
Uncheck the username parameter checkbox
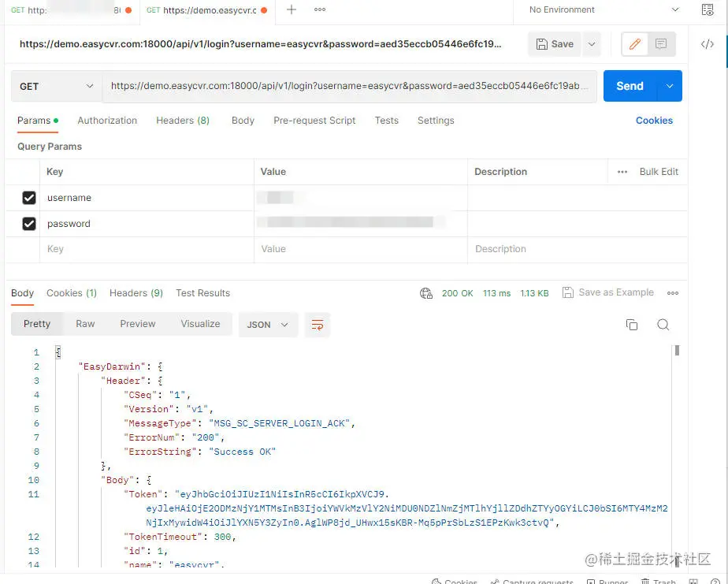[29, 198]
